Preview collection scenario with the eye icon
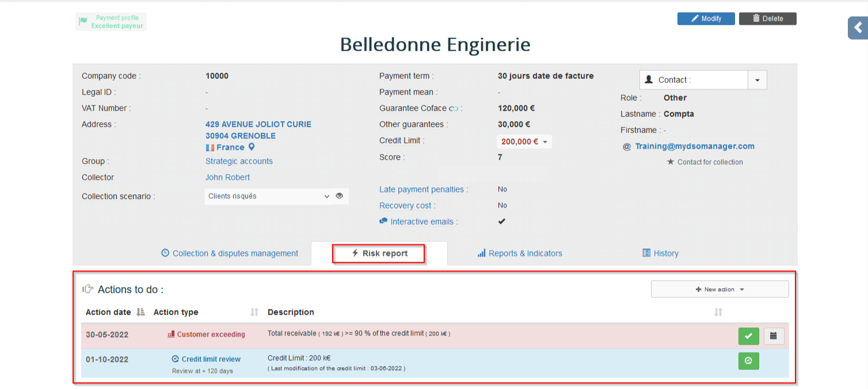Viewport: 868px width, 389px height. pos(340,196)
